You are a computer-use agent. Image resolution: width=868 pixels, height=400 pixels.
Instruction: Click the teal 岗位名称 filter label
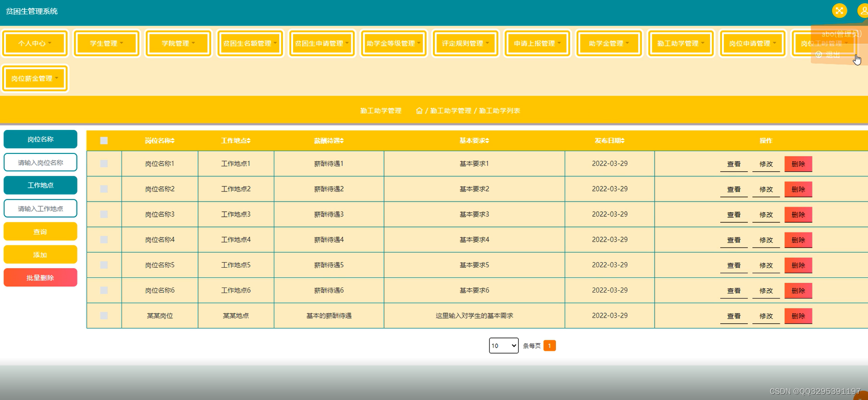click(x=40, y=139)
